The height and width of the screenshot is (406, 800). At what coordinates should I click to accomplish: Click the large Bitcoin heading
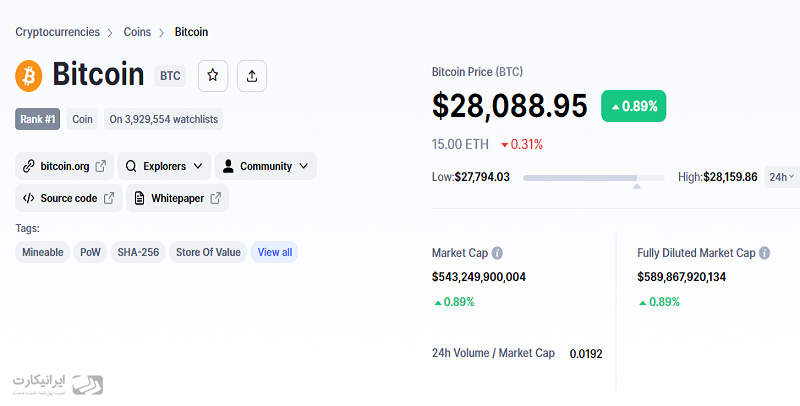(98, 74)
